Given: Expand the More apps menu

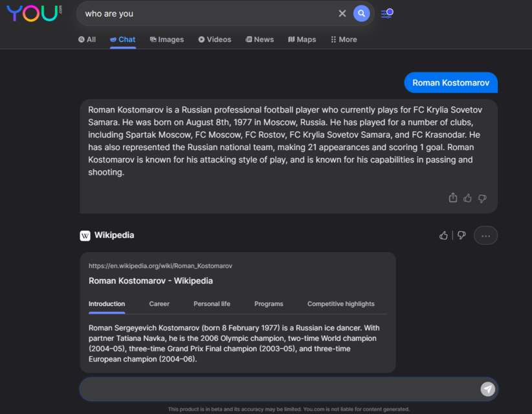Looking at the screenshot, I should click(x=344, y=39).
